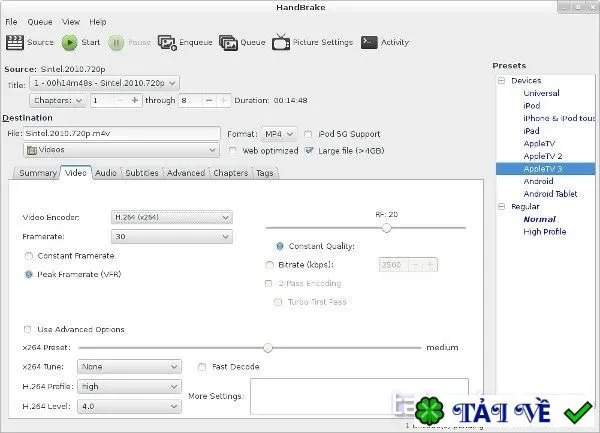The width and height of the screenshot is (600, 433).
Task: Open the Video Encoder dropdown
Action: tap(171, 217)
